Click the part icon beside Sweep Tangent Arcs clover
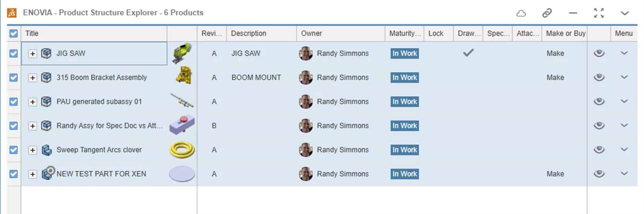Screen dimensions: 644x214 coord(46,150)
